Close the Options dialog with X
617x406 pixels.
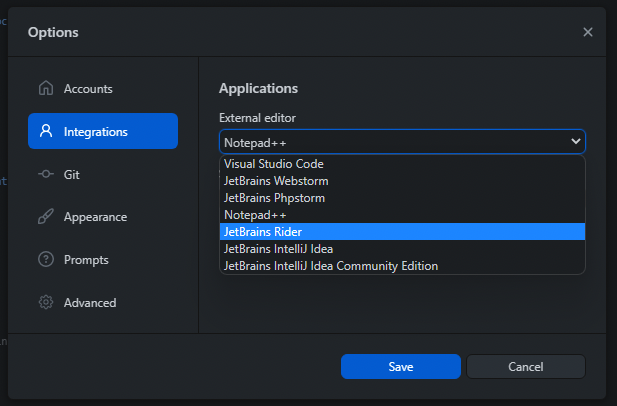point(588,32)
